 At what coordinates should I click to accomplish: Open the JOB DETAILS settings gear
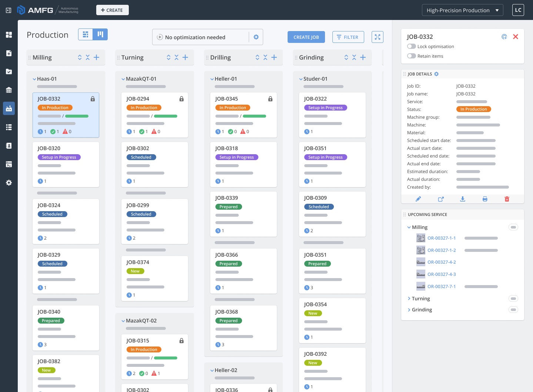[436, 74]
